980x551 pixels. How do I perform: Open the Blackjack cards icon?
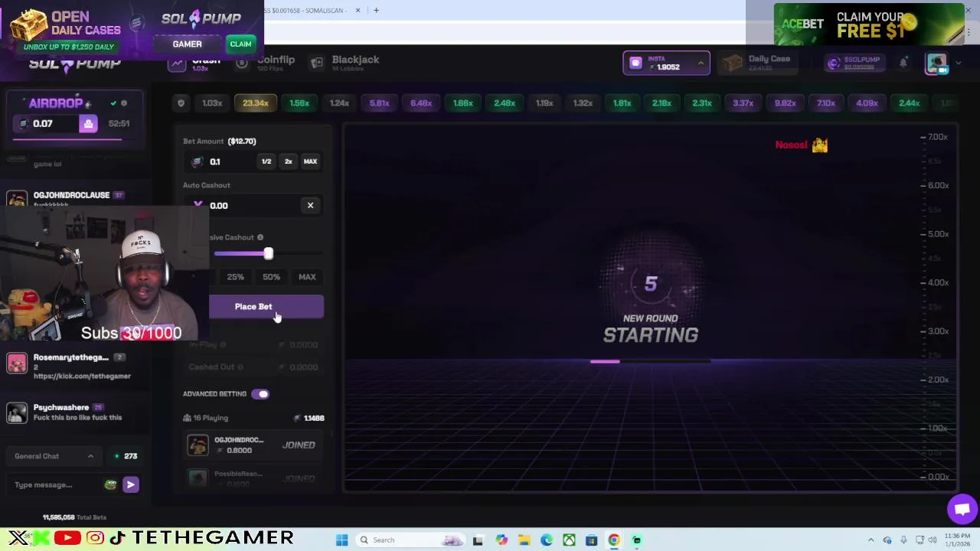click(317, 63)
